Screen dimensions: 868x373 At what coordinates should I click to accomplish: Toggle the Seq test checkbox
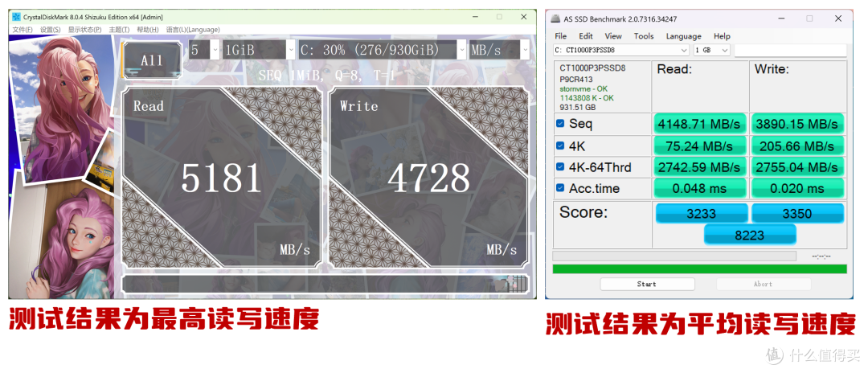click(x=560, y=124)
